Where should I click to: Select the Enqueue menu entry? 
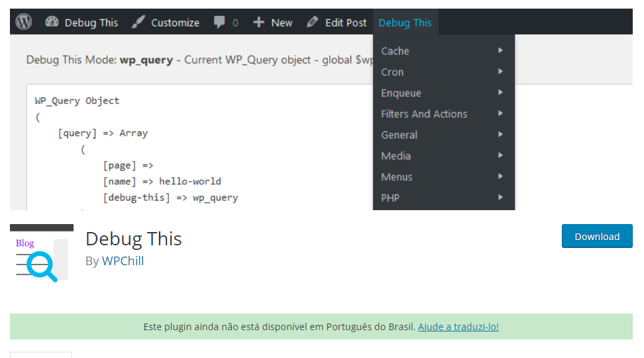(443, 93)
